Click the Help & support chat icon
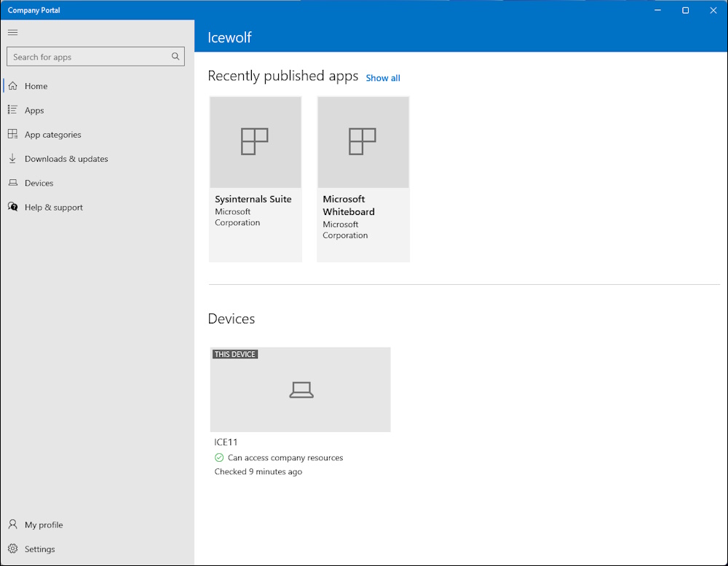Image resolution: width=728 pixels, height=566 pixels. 13,207
